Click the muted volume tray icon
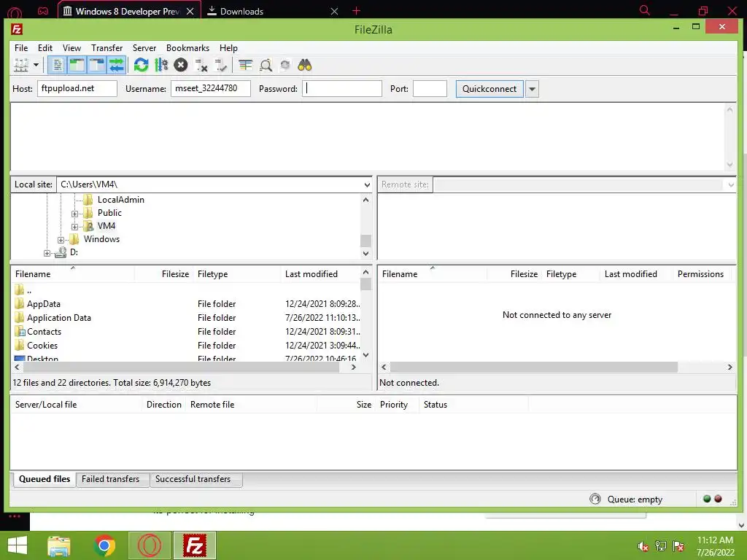 643,546
